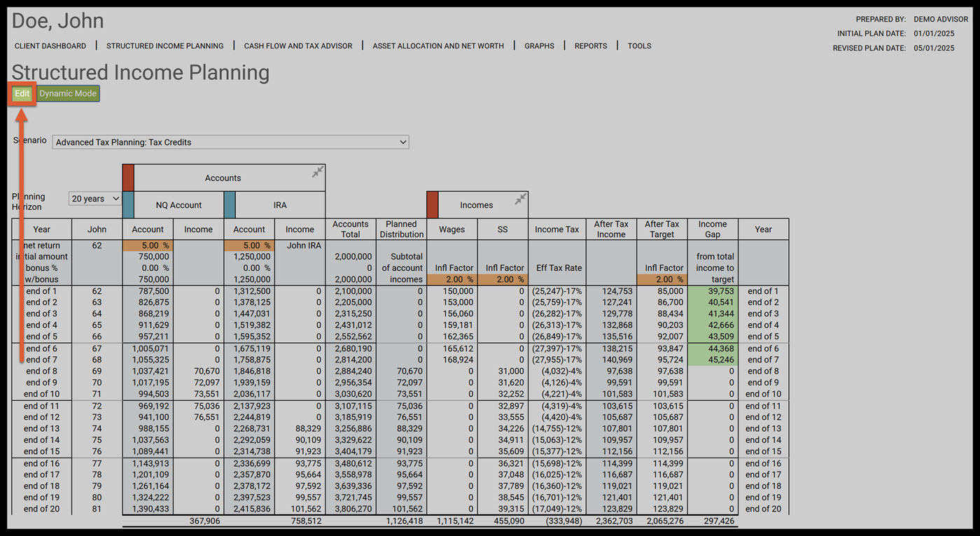Click the blue swatch beside NQ Account
Screen dimensions: 980x536
point(128,205)
